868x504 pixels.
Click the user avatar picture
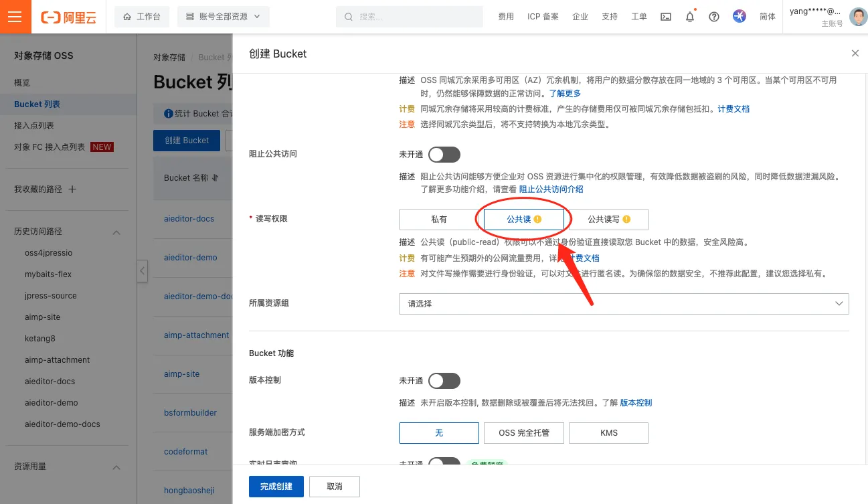coord(857,17)
